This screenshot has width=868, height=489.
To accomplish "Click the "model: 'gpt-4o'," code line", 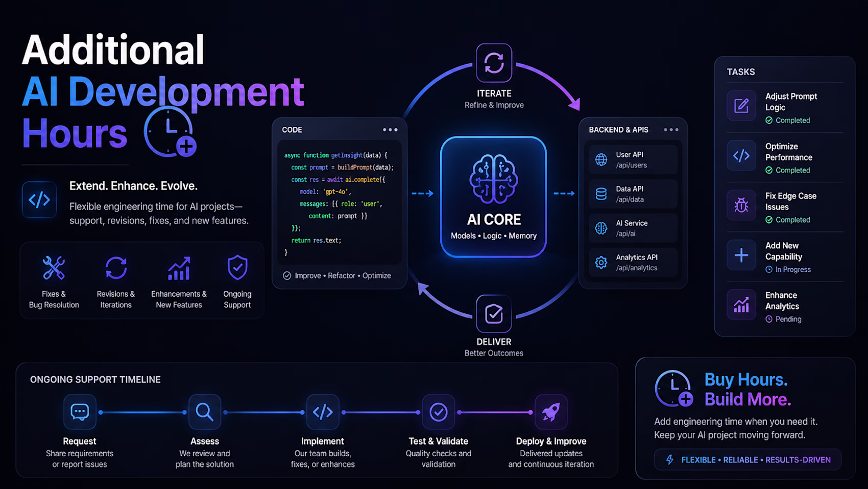I will click(x=325, y=192).
